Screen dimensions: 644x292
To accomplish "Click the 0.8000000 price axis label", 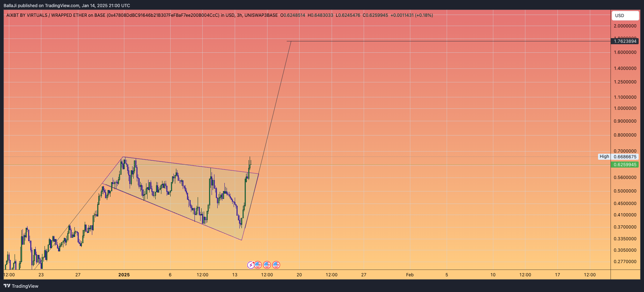I will [x=625, y=135].
